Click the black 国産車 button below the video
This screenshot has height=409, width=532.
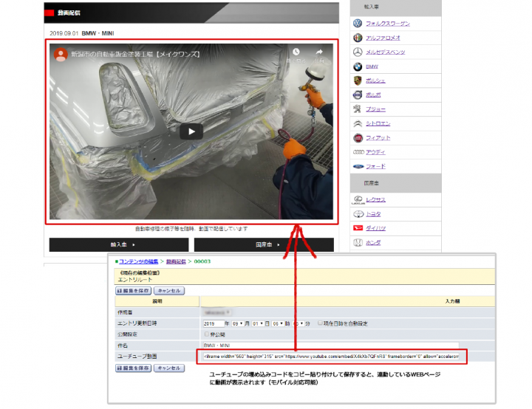[264, 244]
